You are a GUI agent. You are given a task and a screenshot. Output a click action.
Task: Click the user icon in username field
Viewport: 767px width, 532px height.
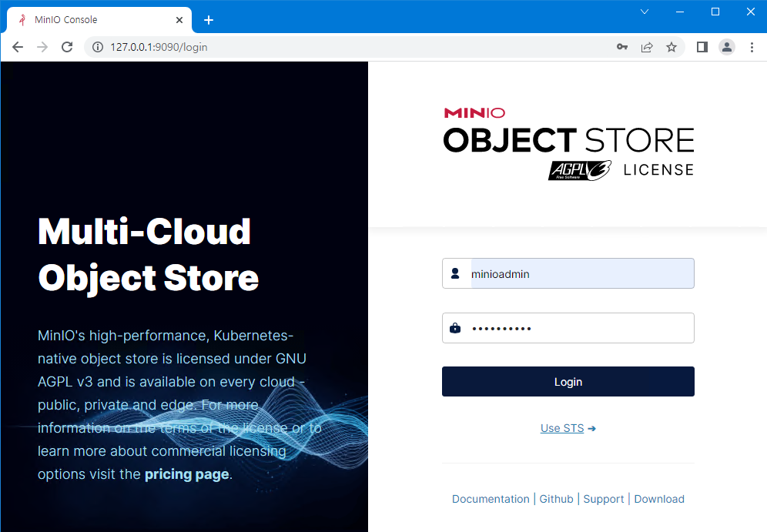(455, 273)
